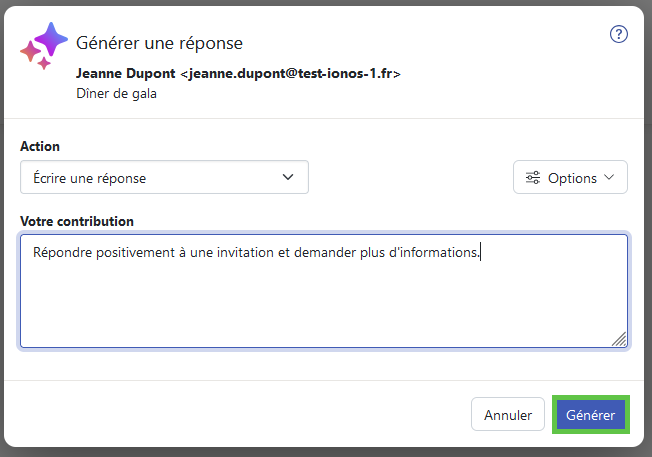Image resolution: width=652 pixels, height=457 pixels.
Task: Cancel with the Annuler button
Action: [x=508, y=414]
